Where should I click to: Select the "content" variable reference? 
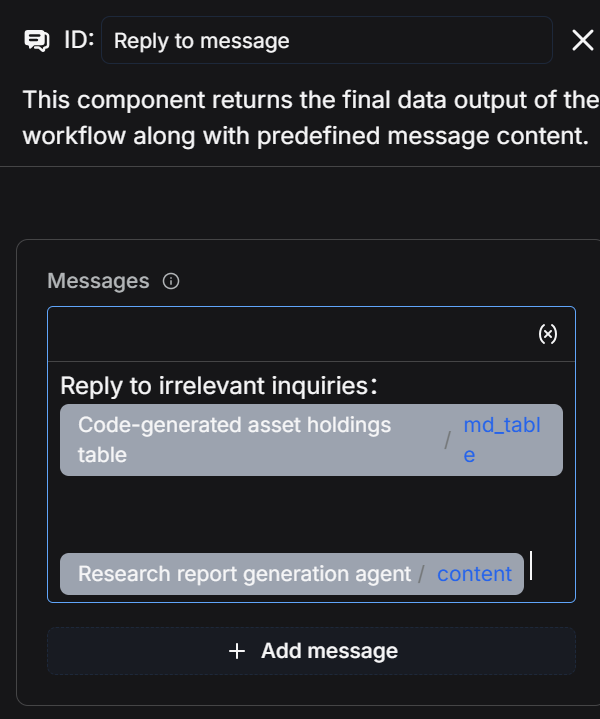[474, 574]
